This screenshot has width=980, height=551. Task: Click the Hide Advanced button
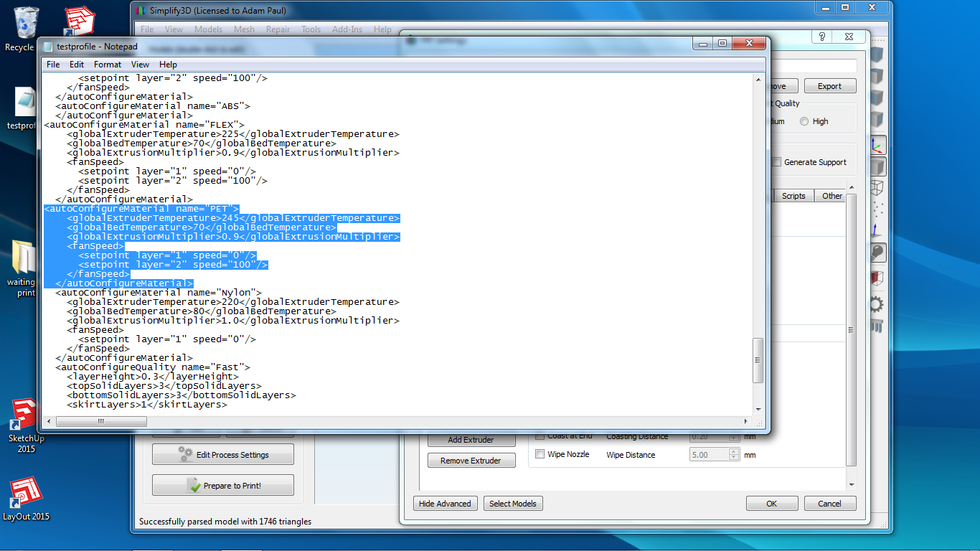(x=445, y=504)
